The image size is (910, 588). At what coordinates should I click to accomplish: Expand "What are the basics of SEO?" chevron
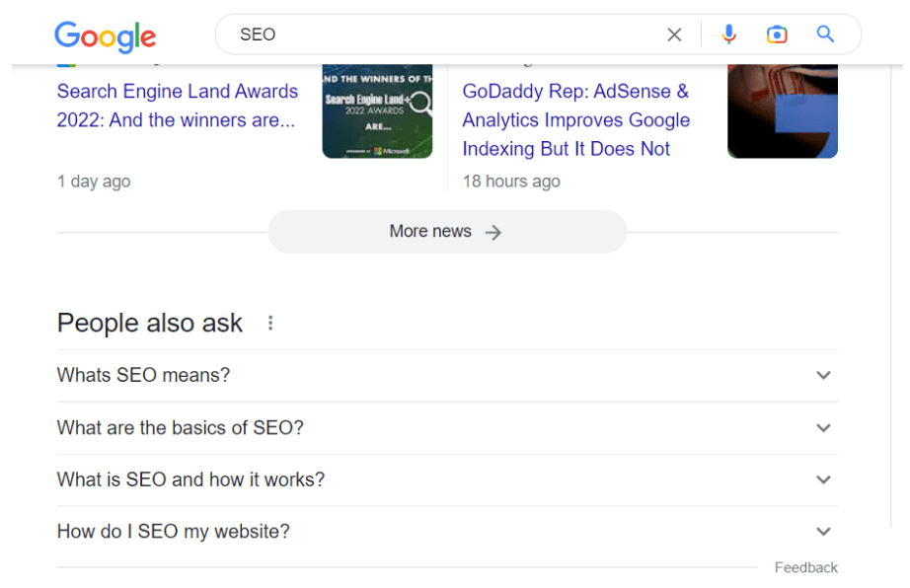tap(823, 428)
